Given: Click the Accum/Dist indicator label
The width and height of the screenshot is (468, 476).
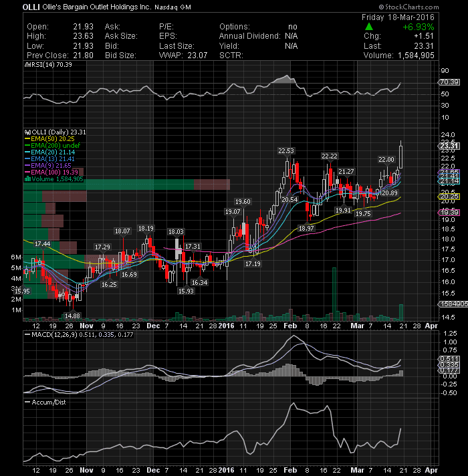Looking at the screenshot, I should click(45, 402).
